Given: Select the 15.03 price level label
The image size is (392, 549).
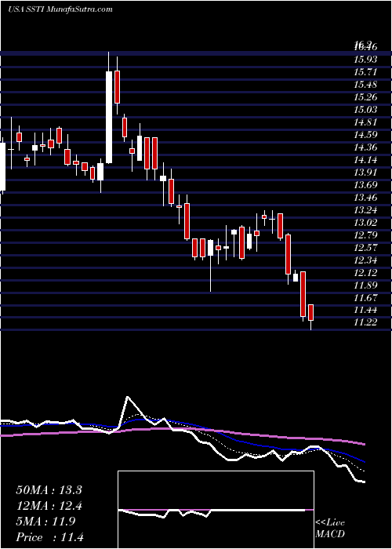Looking at the screenshot, I should (x=365, y=110).
